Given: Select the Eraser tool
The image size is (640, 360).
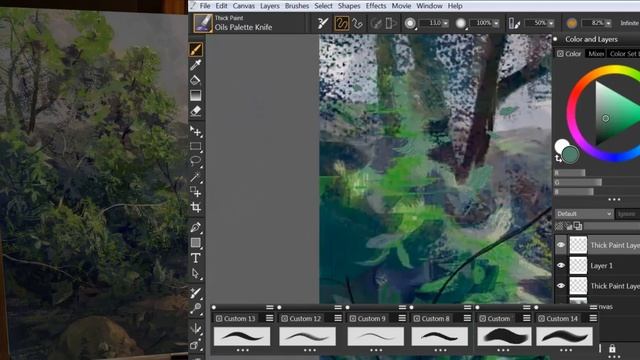Looking at the screenshot, I should 196,111.
